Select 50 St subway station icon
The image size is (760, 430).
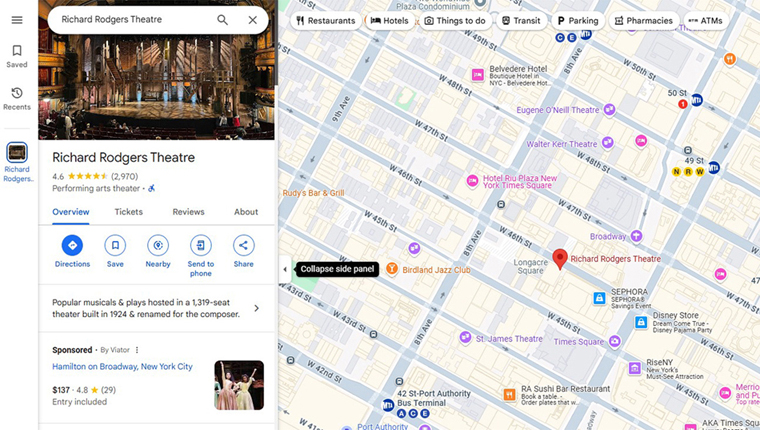coord(697,100)
